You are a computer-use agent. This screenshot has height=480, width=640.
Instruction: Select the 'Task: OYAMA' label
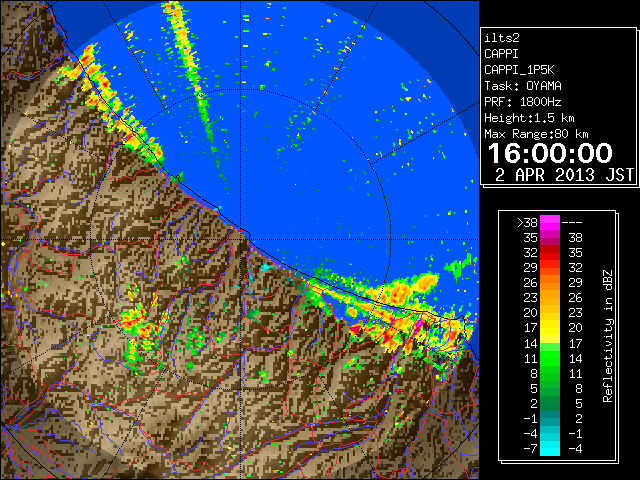[x=522, y=86]
